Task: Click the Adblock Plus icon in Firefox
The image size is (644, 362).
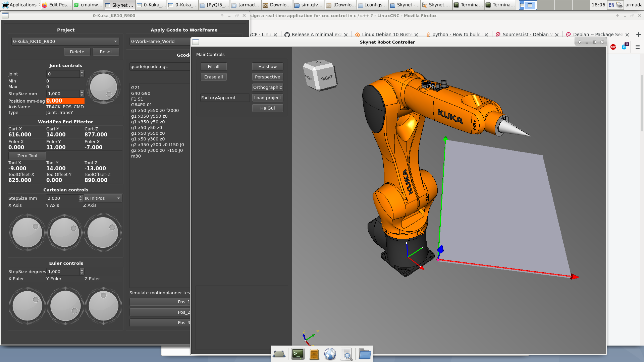Action: click(x=613, y=47)
